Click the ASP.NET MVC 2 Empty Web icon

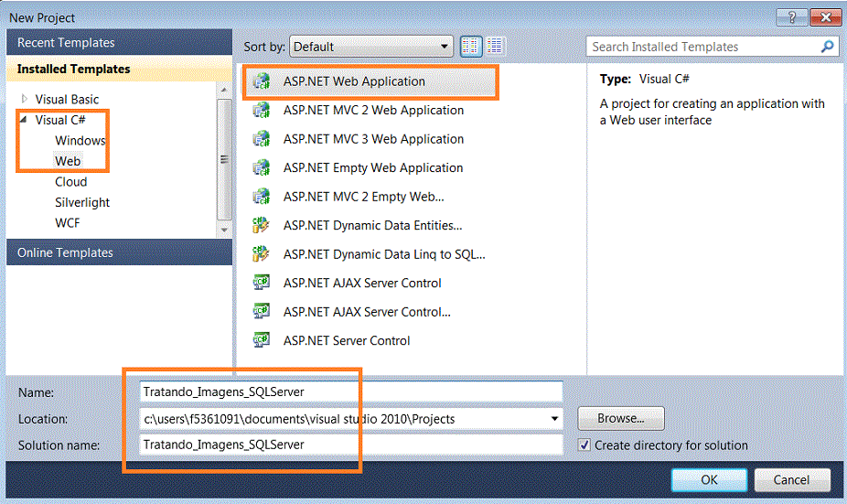click(x=262, y=197)
